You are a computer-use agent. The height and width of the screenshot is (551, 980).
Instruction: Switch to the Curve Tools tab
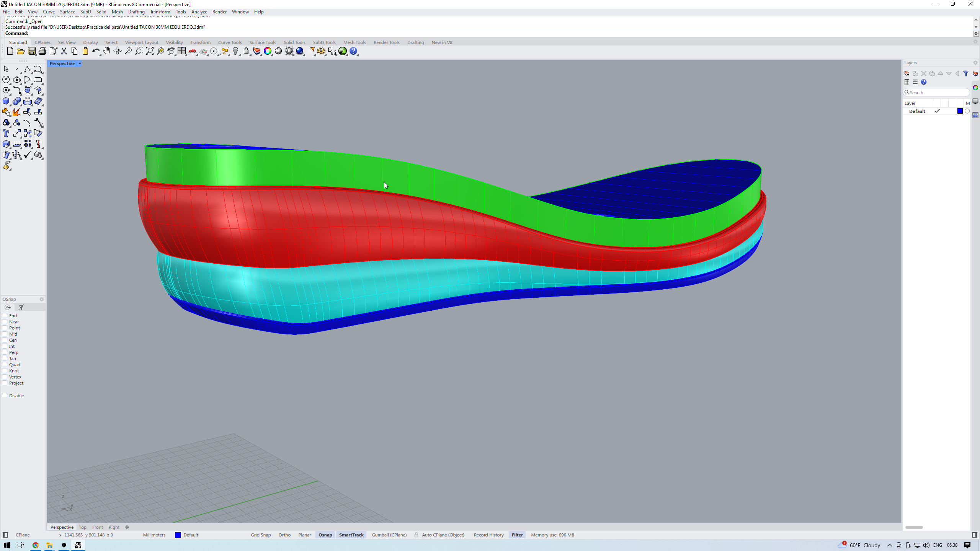click(x=230, y=42)
